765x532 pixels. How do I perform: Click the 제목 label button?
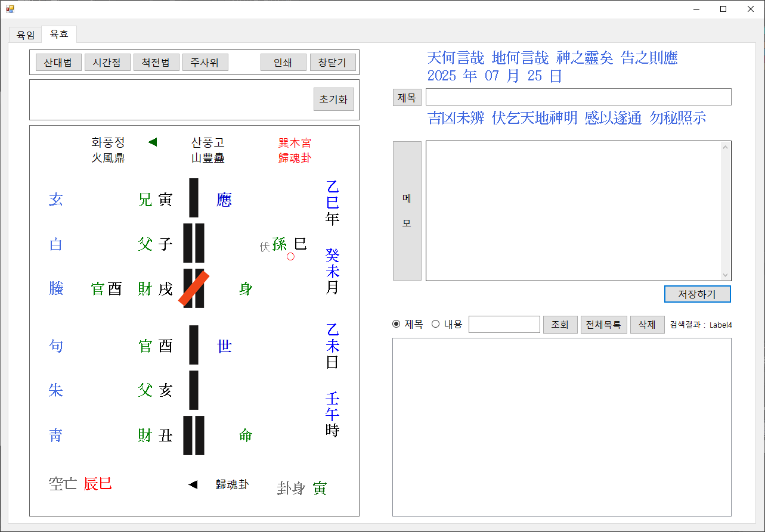pyautogui.click(x=407, y=97)
